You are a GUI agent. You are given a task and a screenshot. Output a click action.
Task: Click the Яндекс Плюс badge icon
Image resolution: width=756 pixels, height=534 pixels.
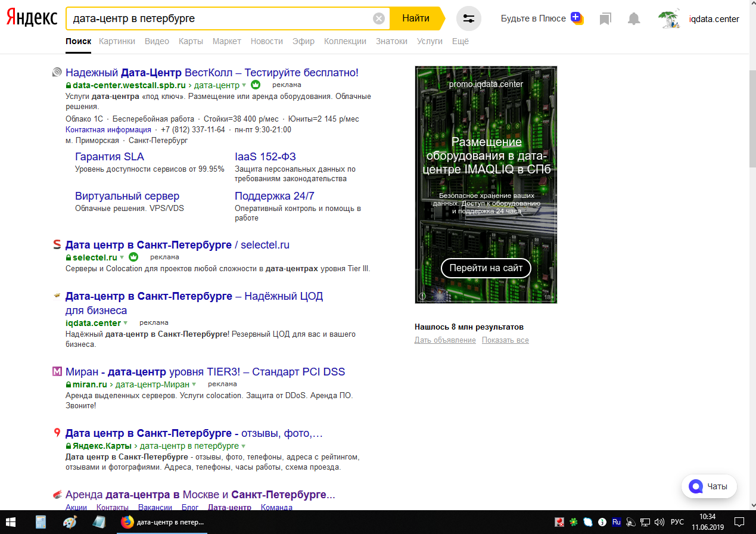click(x=576, y=18)
